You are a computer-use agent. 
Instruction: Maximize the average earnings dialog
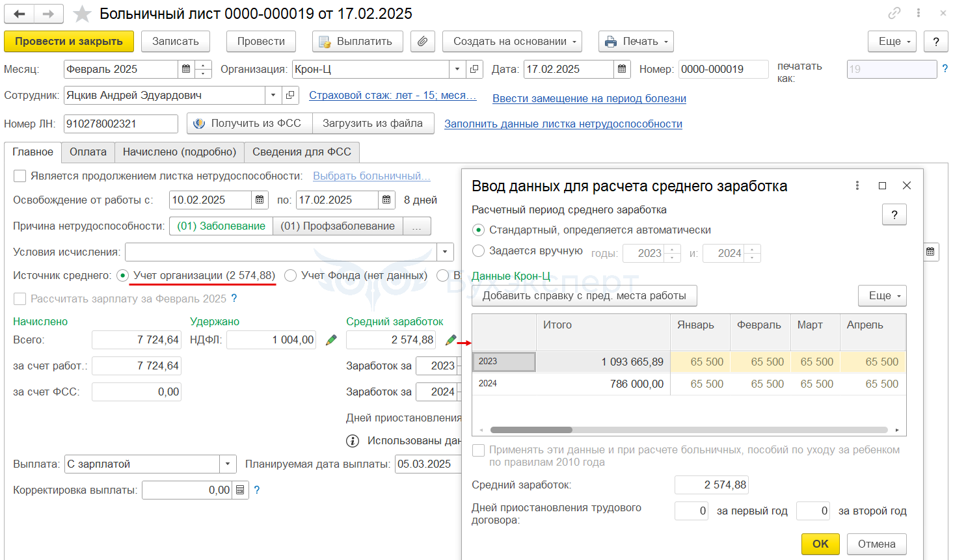882,186
